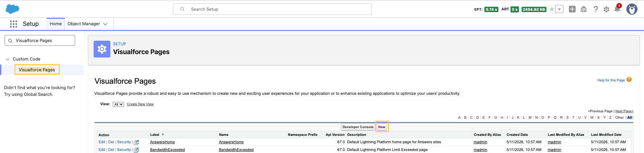Filter list by Other
The height and width of the screenshot is (153, 644).
tap(620, 117)
